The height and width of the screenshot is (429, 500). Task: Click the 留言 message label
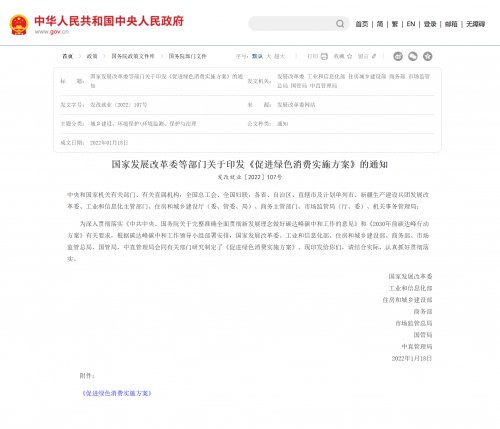[x=363, y=56]
